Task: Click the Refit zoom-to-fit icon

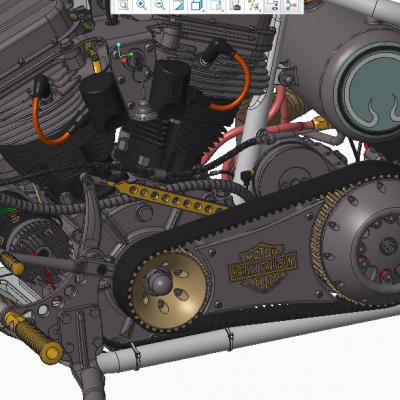Action: (123, 5)
